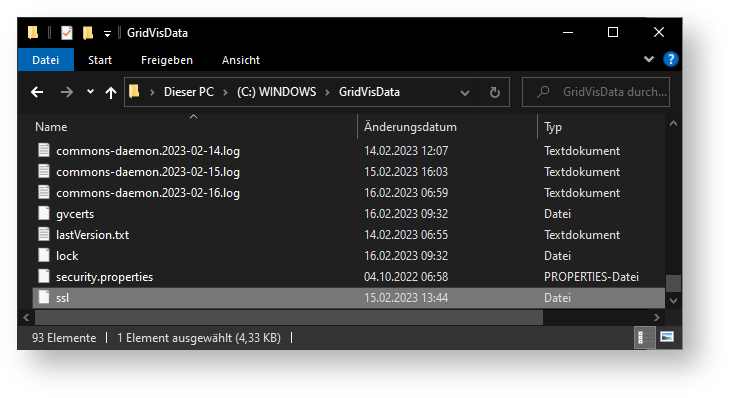Screen dimensions: 731x398
Task: Click the security.properties file icon
Action: click(x=44, y=276)
